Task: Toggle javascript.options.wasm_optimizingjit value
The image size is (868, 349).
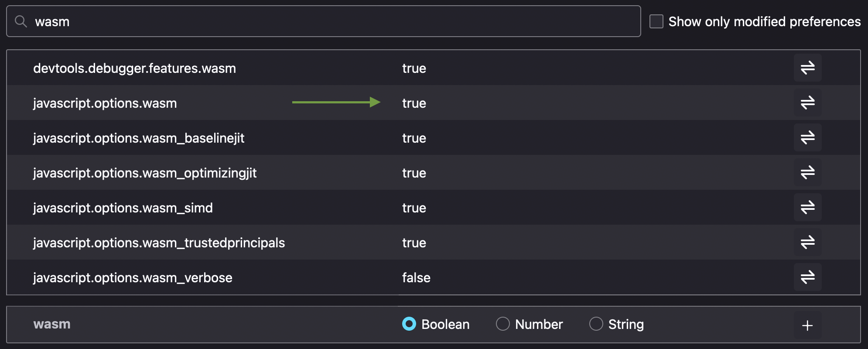Action: (x=807, y=173)
